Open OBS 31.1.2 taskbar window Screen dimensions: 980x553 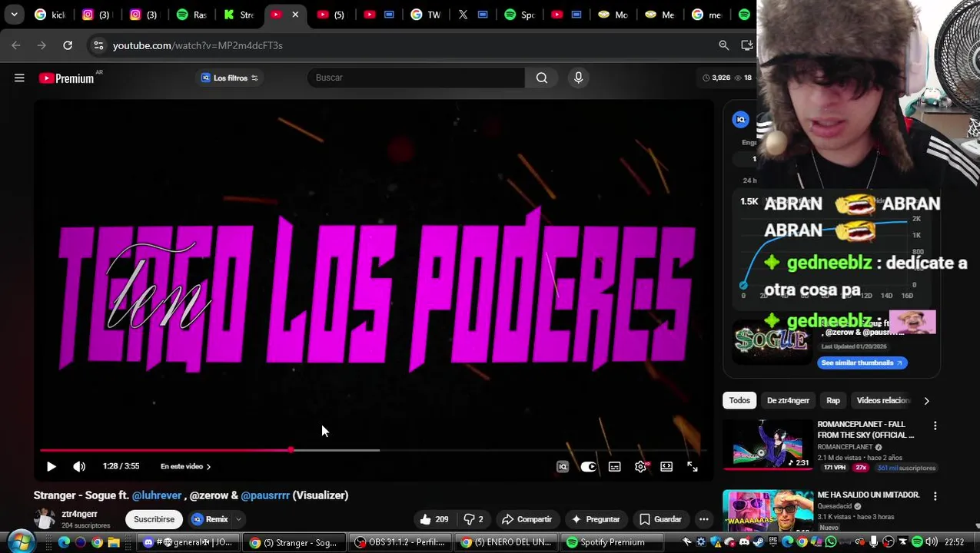coord(401,542)
